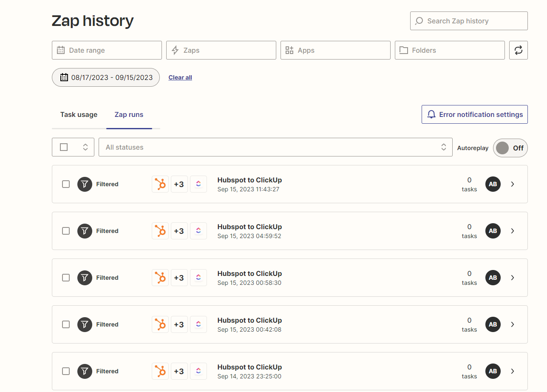Click HubSpot app icon on 11:43:27 run
The image size is (547, 392).
pyautogui.click(x=160, y=184)
